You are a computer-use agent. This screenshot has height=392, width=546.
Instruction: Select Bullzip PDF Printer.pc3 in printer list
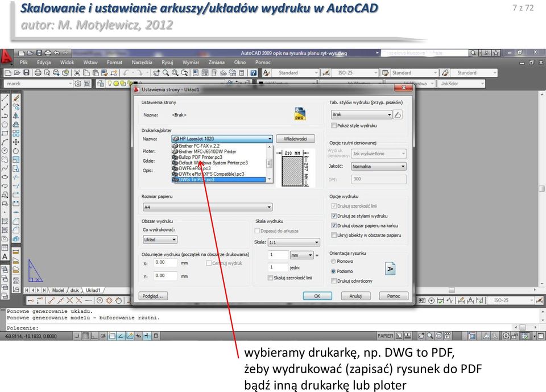(x=219, y=157)
